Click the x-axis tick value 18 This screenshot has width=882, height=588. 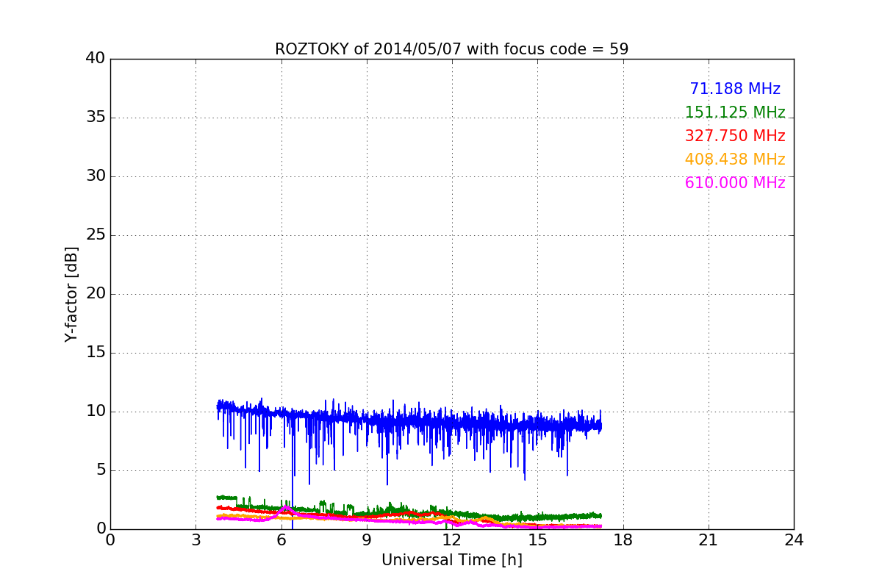(x=623, y=540)
